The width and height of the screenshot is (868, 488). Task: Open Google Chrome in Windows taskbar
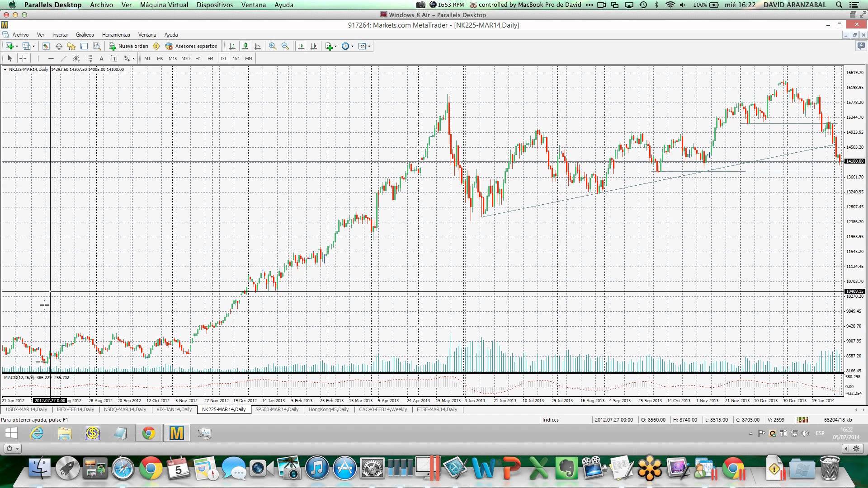[148, 433]
